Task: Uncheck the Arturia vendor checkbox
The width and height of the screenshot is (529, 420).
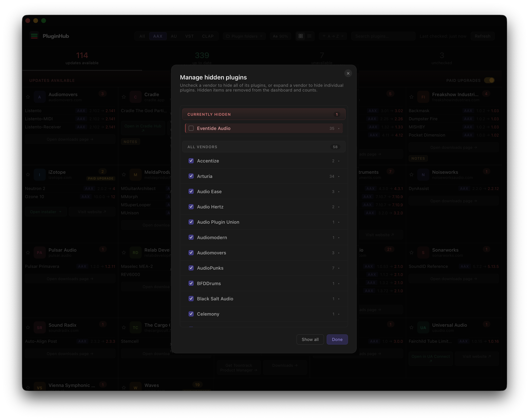Action: (x=191, y=176)
